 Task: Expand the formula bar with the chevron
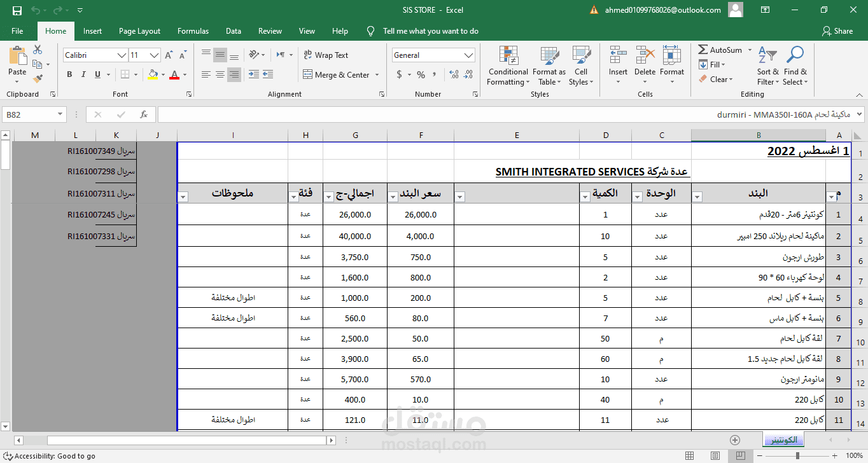[860, 114]
